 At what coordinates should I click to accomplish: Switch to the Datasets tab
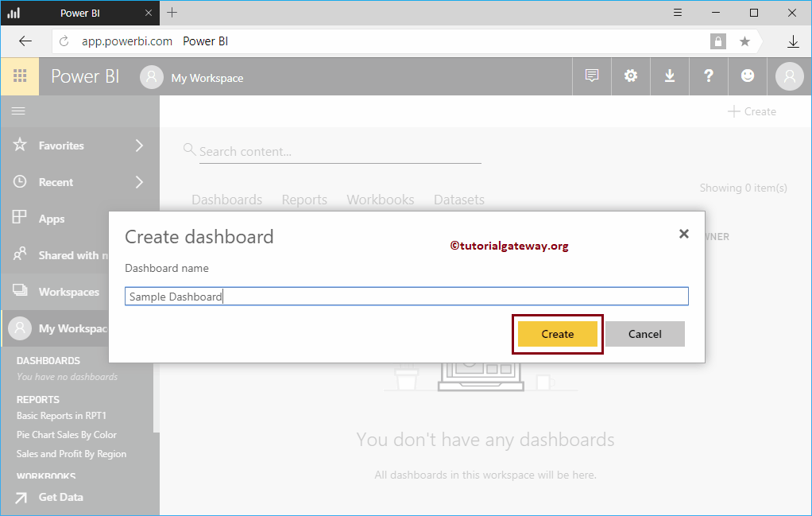click(x=459, y=200)
